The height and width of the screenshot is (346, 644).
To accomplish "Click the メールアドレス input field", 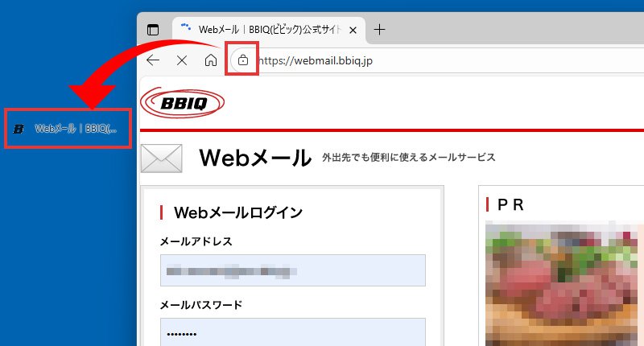I will click(292, 270).
